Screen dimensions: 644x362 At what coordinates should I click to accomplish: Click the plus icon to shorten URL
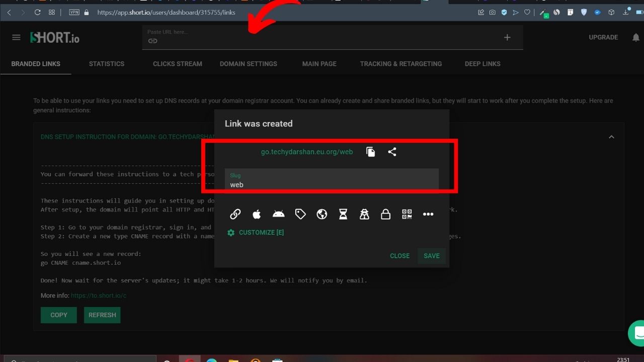coord(507,37)
